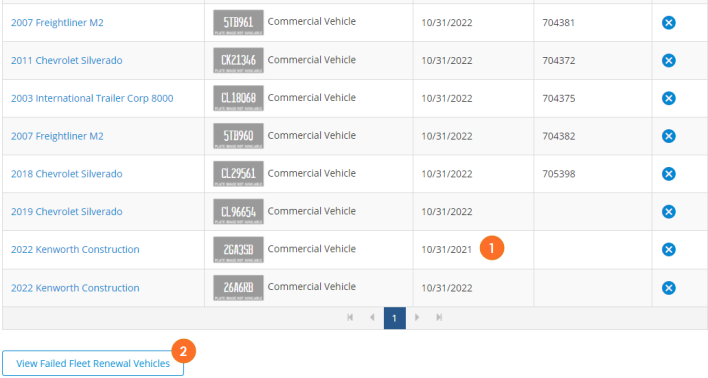The width and height of the screenshot is (708, 378).
Task: Open the 2003 International Trailer Corp 8000 link
Action: pyautogui.click(x=92, y=98)
